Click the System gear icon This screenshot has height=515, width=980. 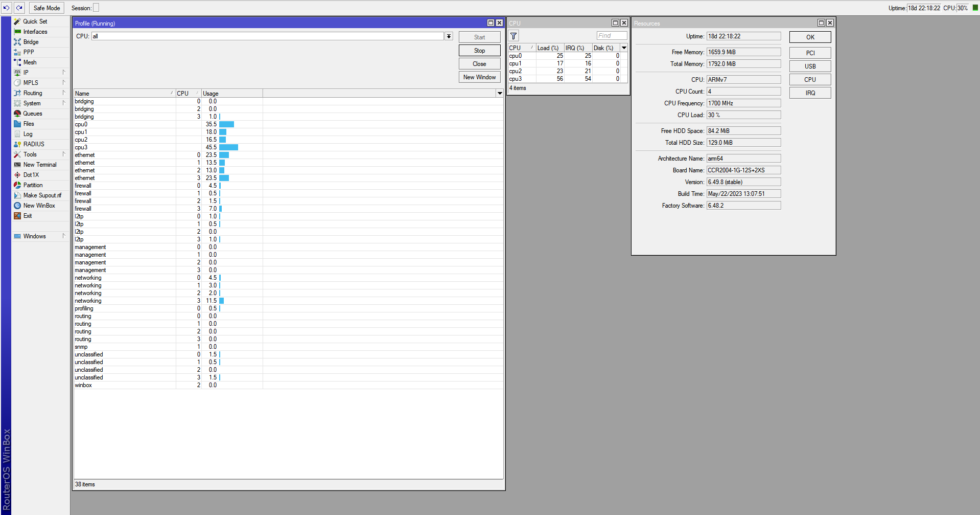pos(17,103)
